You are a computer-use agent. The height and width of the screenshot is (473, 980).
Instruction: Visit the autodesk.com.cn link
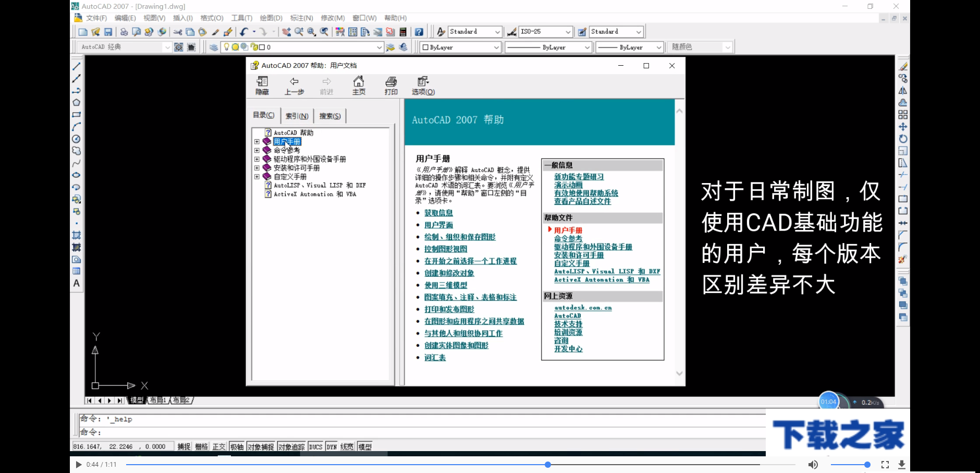coord(585,308)
